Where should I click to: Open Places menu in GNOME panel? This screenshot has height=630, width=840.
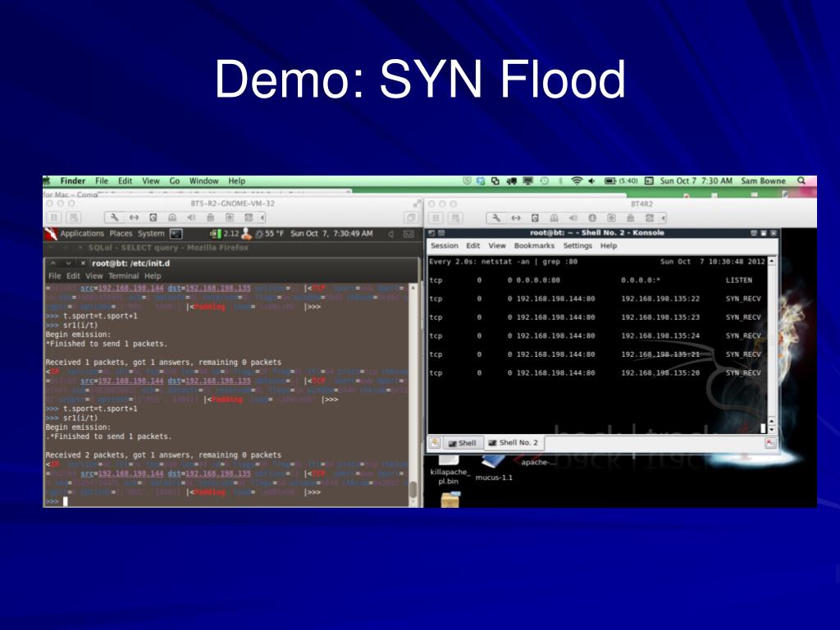[121, 234]
